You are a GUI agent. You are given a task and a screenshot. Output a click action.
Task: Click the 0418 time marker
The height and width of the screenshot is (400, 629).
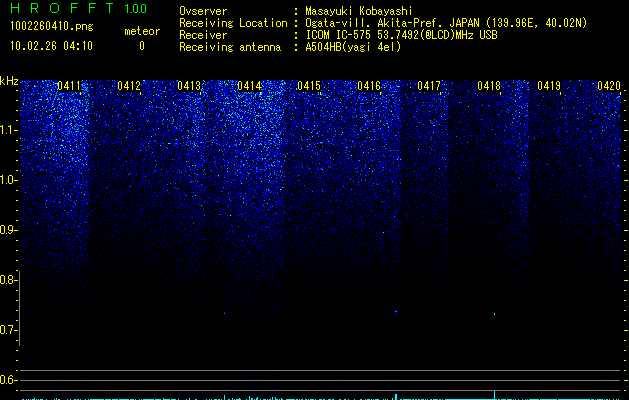tap(489, 86)
